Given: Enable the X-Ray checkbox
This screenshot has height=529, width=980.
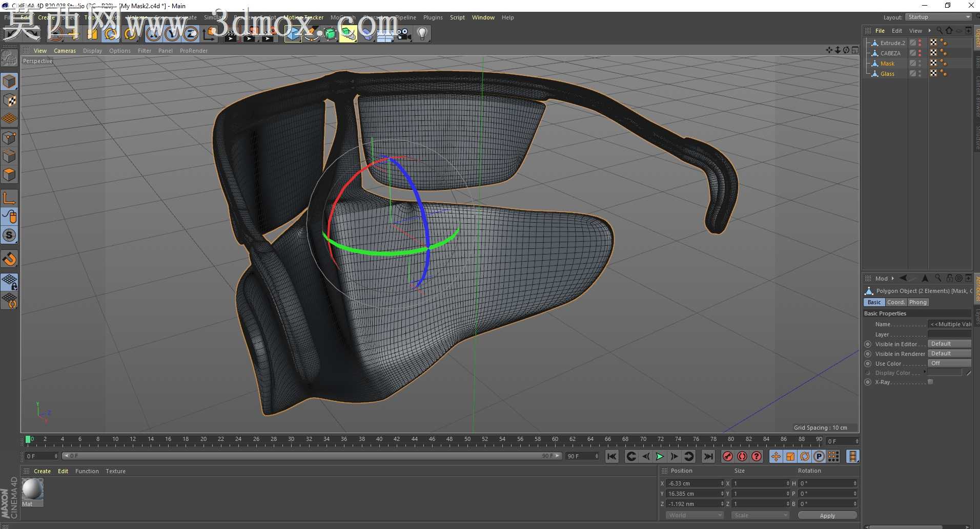Looking at the screenshot, I should [930, 382].
